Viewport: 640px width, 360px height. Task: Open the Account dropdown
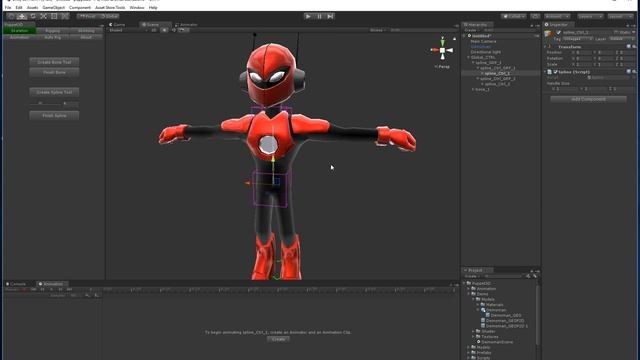(557, 16)
